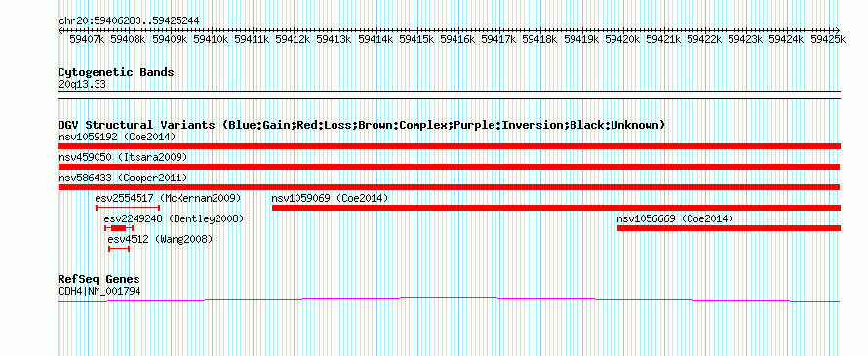Click the esv2249248 (Bentley2008) label
The height and width of the screenshot is (356, 868).
174,218
